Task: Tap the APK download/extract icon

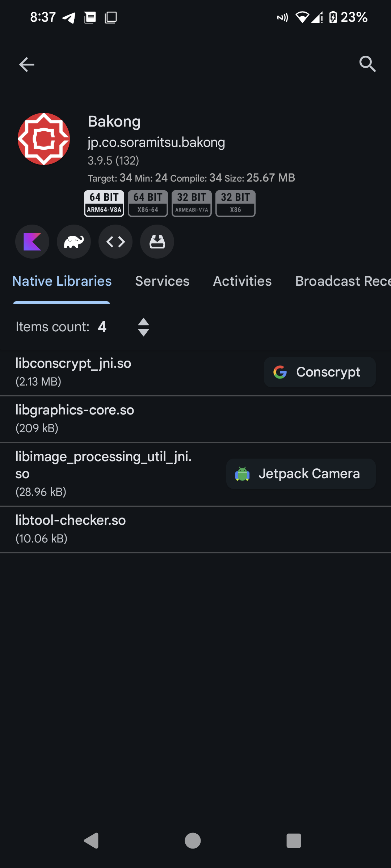Action: tap(157, 242)
